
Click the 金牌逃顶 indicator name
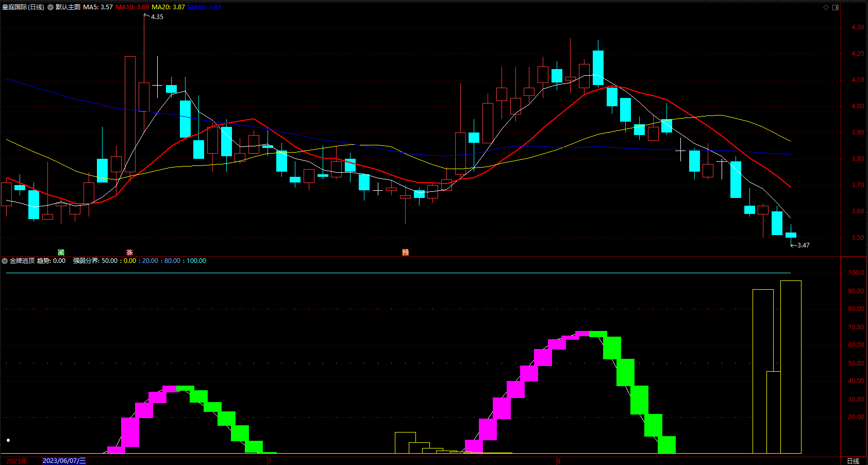22,261
